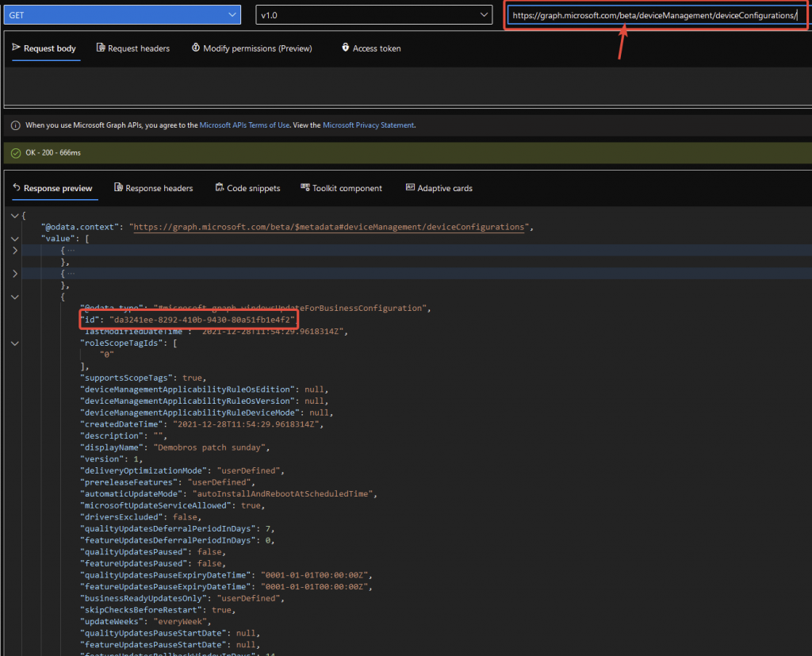
Task: Open the @odata.context metadata URL link
Action: (329, 228)
